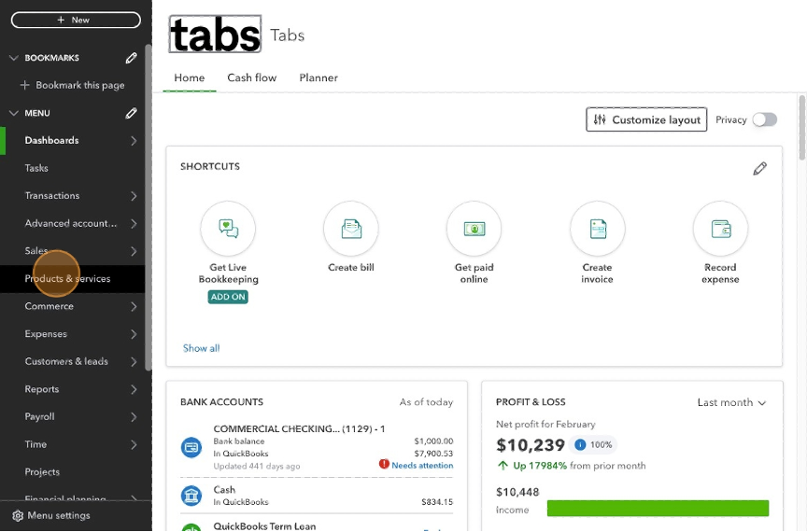Open the Planner tab
The height and width of the screenshot is (532, 807).
tap(319, 77)
